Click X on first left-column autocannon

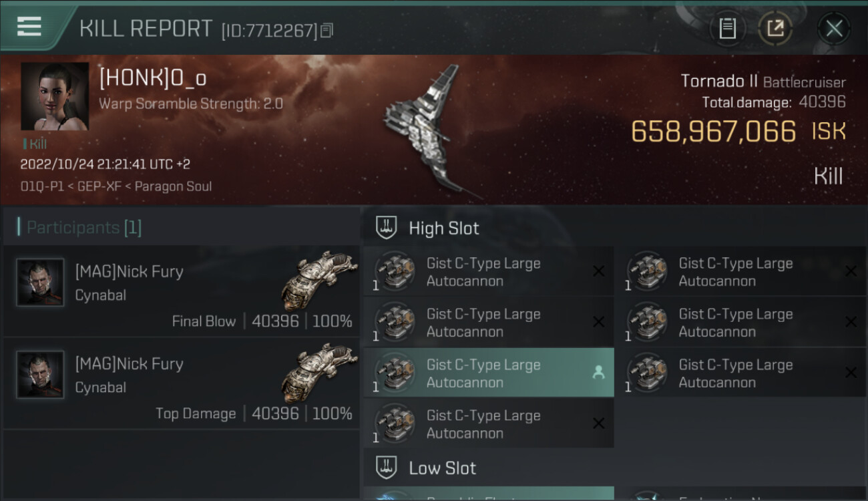pyautogui.click(x=598, y=271)
